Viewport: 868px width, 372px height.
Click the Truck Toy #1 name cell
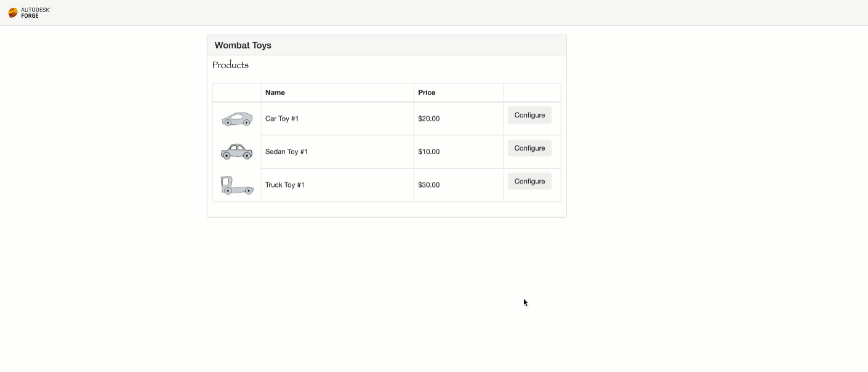coord(285,185)
